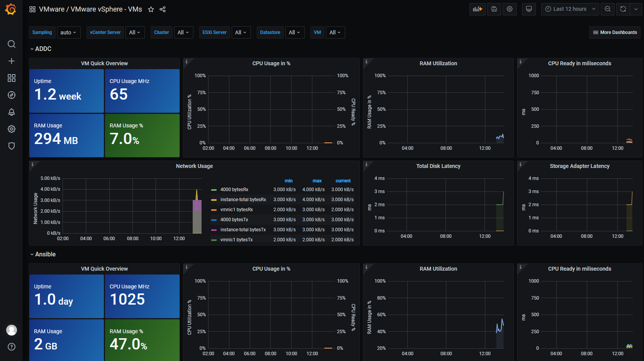Click the Sampling variable label
Screen dimensions: 644x361
[x=42, y=32]
